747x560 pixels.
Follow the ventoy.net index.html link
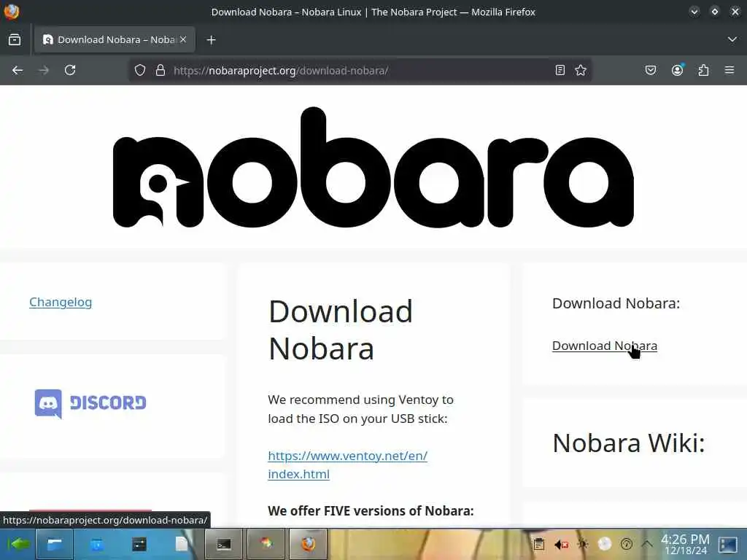click(x=348, y=464)
